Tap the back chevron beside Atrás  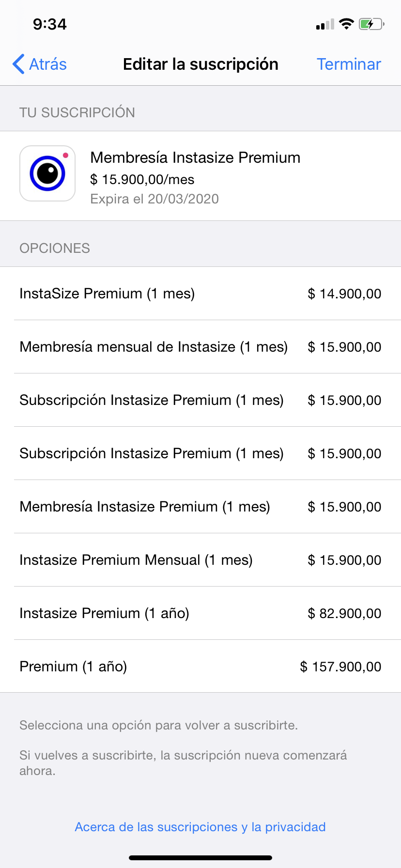18,64
